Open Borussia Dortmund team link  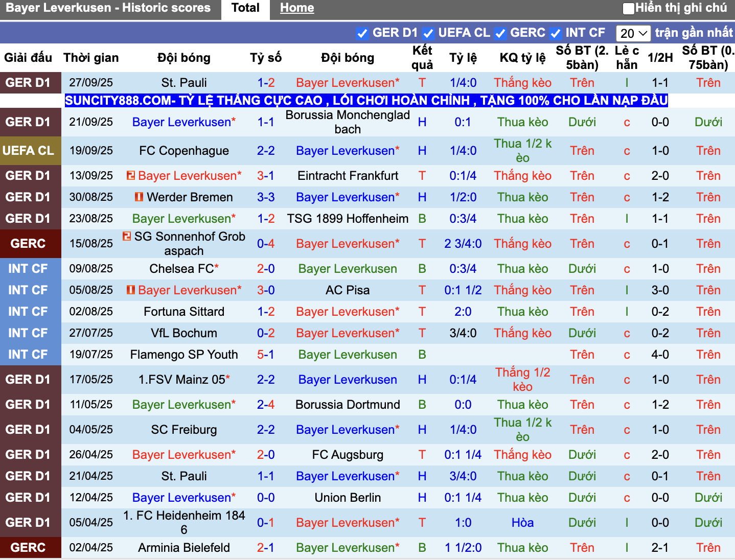(348, 405)
